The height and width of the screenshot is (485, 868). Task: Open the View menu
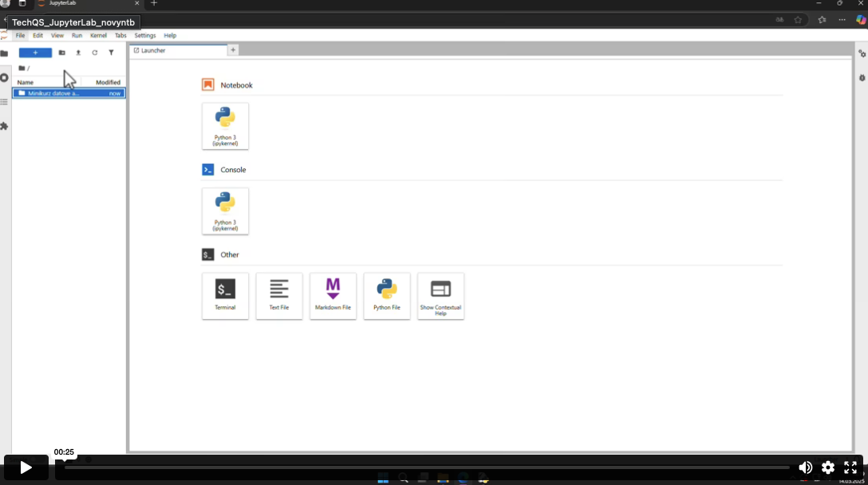coord(57,35)
